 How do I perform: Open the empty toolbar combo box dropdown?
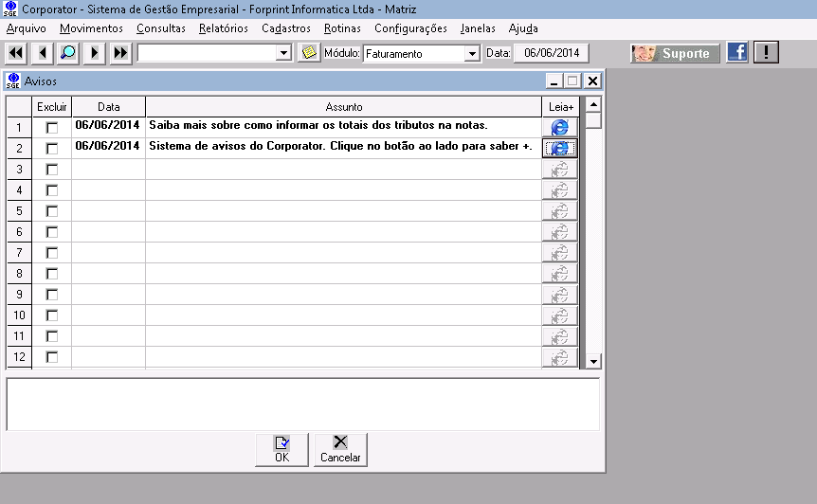(283, 54)
